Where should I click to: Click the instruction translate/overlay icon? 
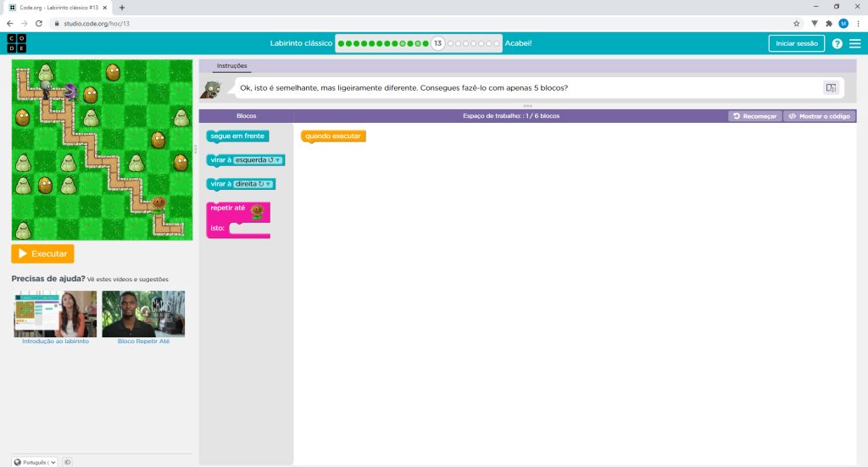pos(831,87)
